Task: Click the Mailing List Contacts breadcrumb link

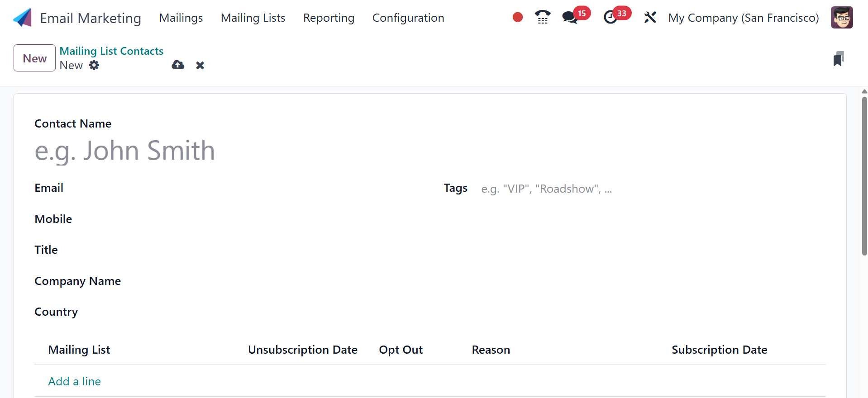Action: [111, 51]
